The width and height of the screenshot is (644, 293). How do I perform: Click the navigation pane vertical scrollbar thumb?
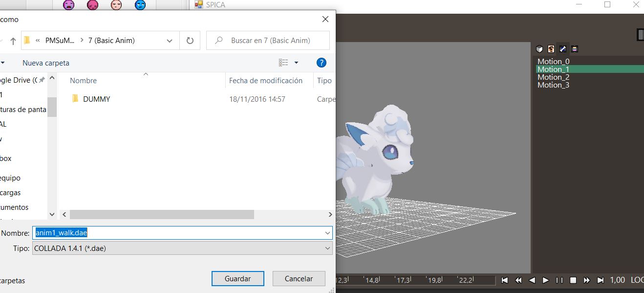[x=52, y=106]
